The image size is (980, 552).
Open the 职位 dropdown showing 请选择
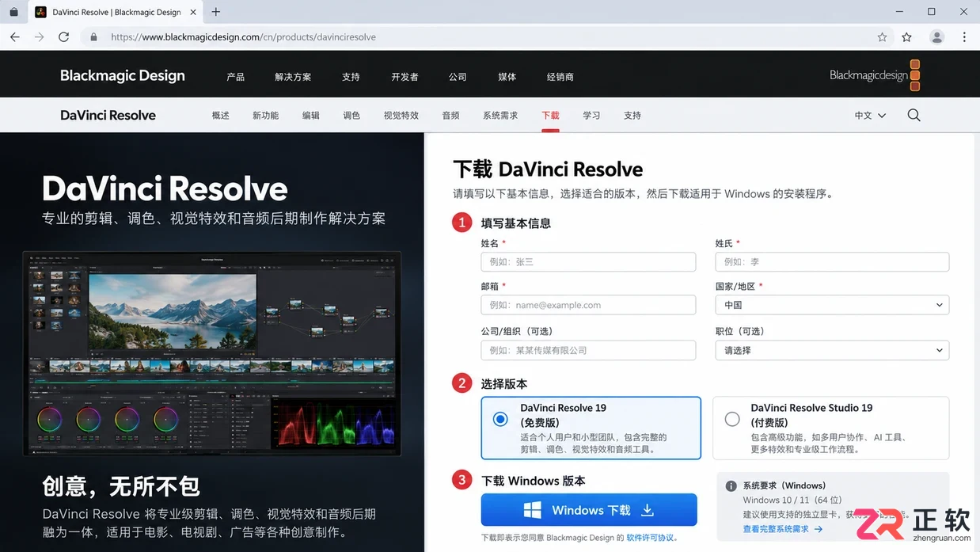point(832,350)
